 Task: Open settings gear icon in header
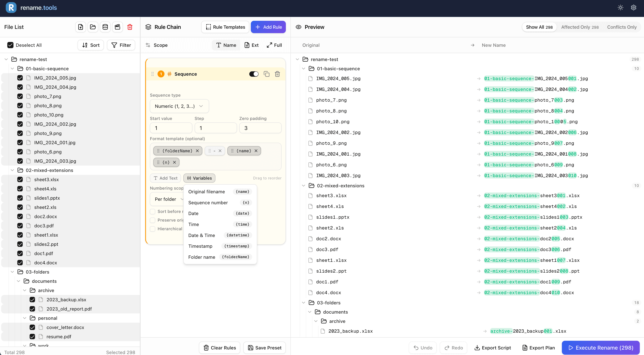(633, 8)
